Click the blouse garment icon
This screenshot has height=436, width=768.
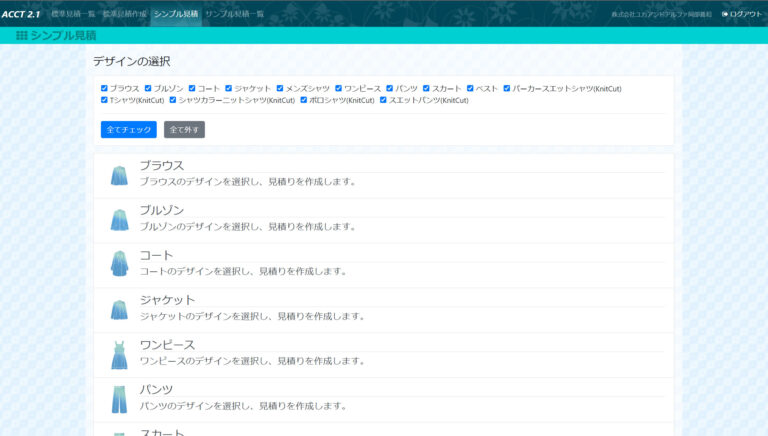[x=119, y=175]
